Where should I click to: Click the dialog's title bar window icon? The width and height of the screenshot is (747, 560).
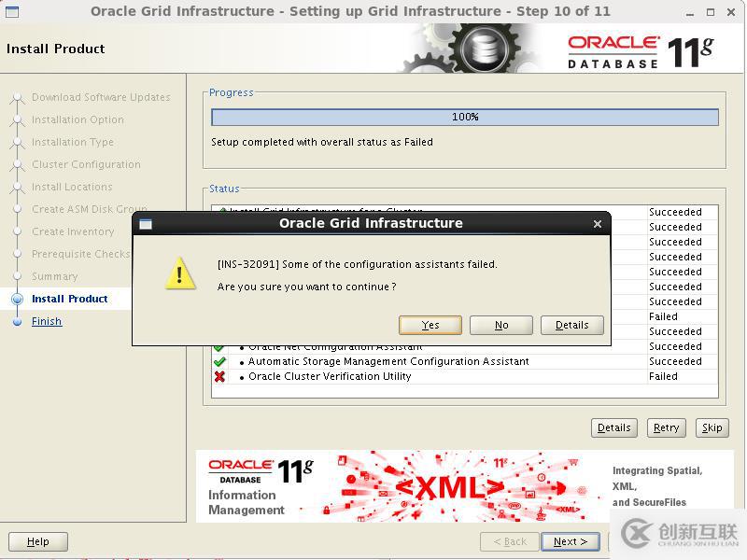[146, 224]
